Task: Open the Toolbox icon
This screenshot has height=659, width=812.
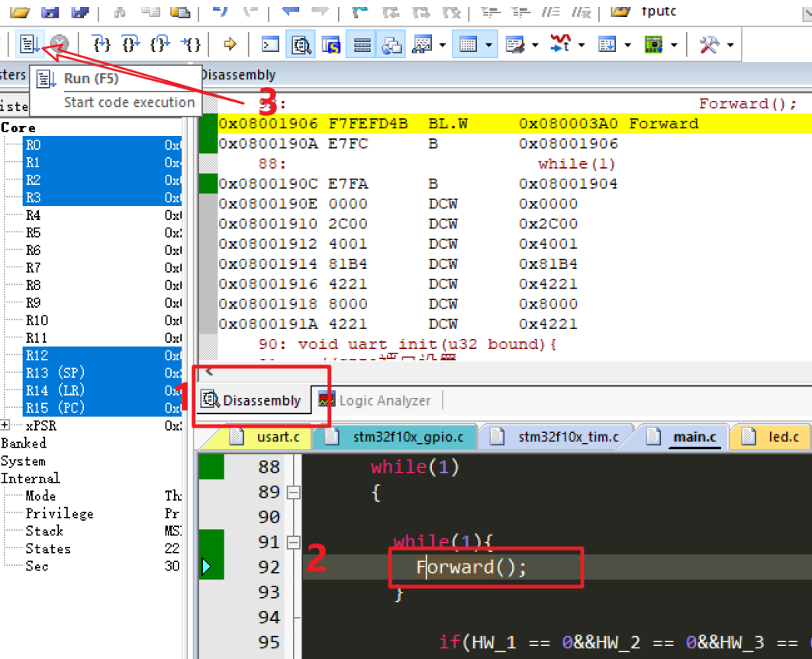Action: [710, 44]
